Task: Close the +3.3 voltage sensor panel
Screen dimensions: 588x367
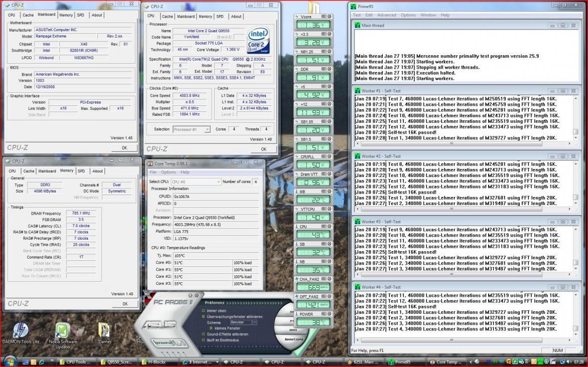Action: pyautogui.click(x=329, y=34)
